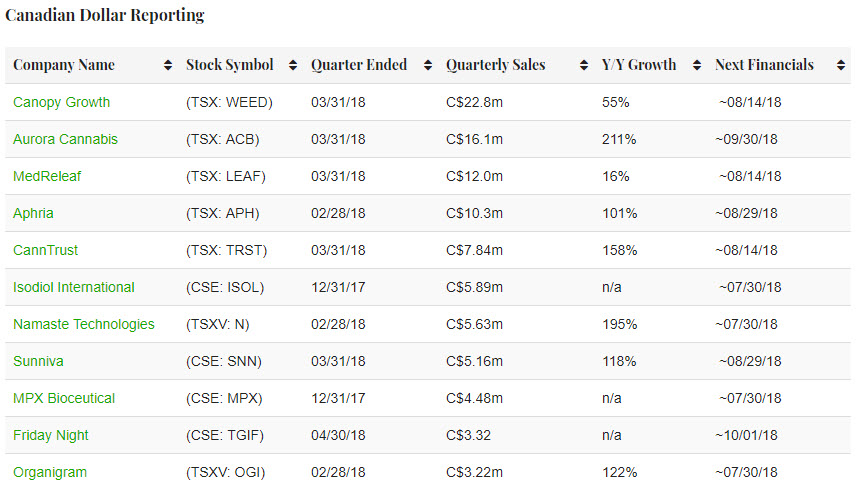The height and width of the screenshot is (490, 858).
Task: Click Stock Symbol sort arrows icon
Action: pos(293,65)
